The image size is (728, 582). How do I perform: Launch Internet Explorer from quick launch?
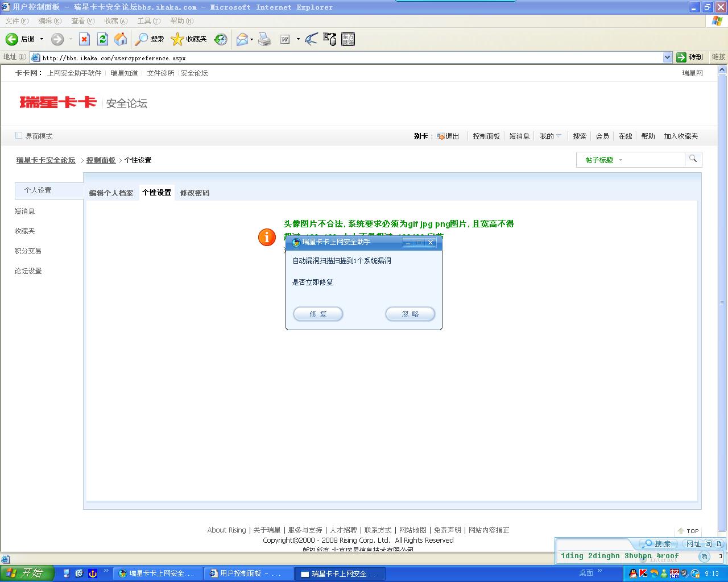pos(79,573)
